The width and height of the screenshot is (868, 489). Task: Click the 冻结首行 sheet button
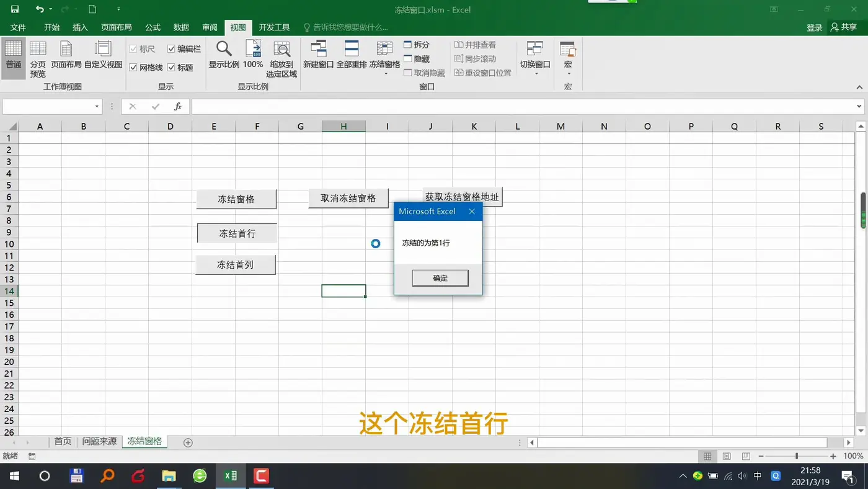coord(237,233)
